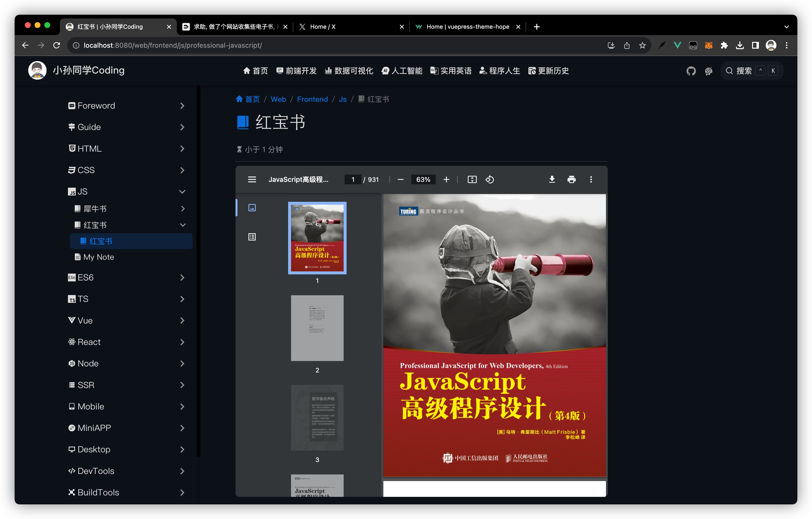Open the browser downloads icon

click(x=739, y=45)
